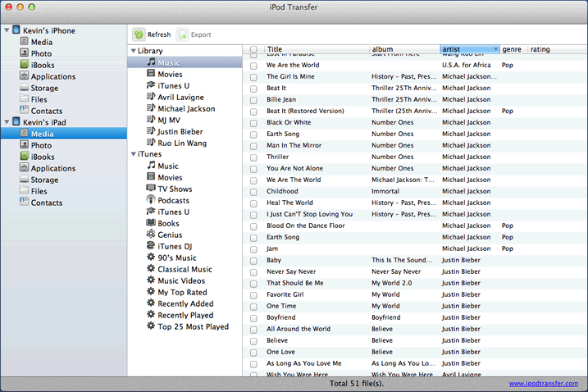Image resolution: width=588 pixels, height=392 pixels.
Task: Collapse Kevin's iPhone tree node
Action: pos(7,30)
